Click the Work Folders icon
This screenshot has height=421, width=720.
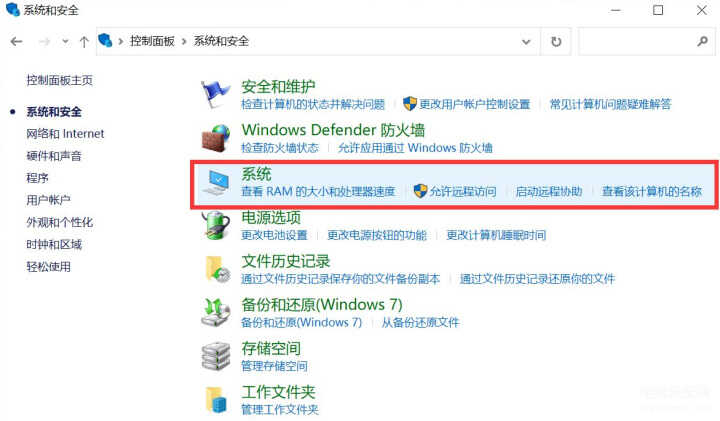tap(216, 399)
